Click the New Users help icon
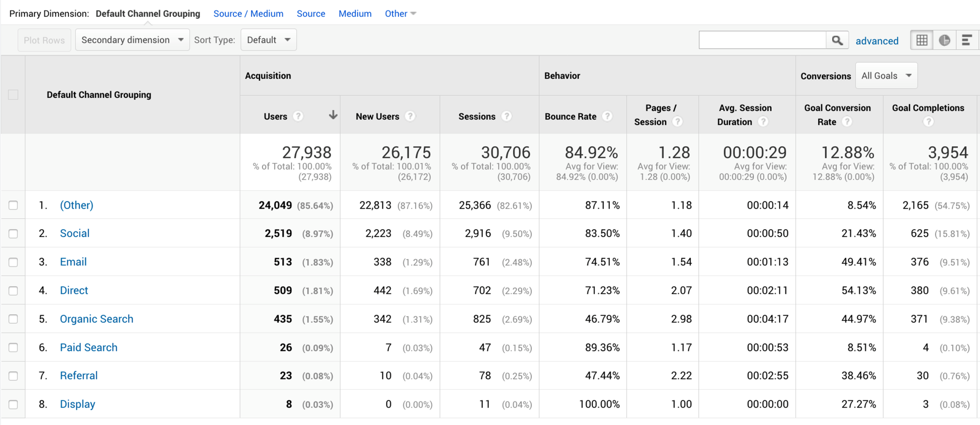 coord(410,116)
